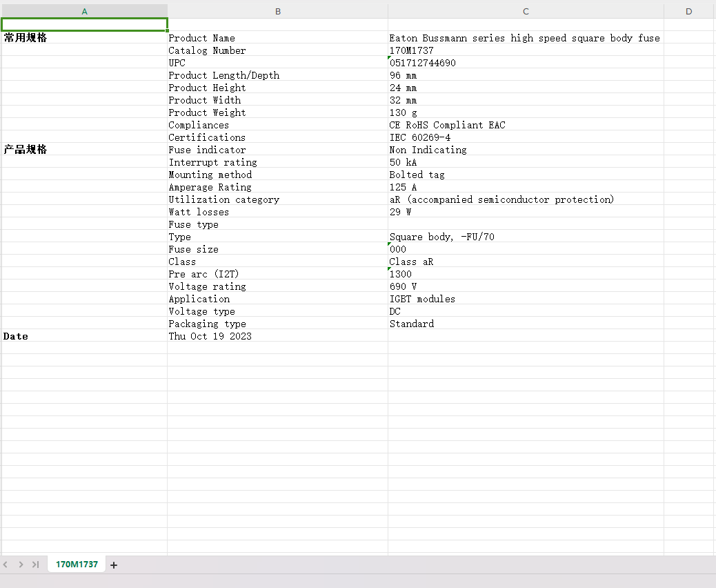Select the Interrupt rating cell
The height and width of the screenshot is (588, 716).
click(x=277, y=161)
